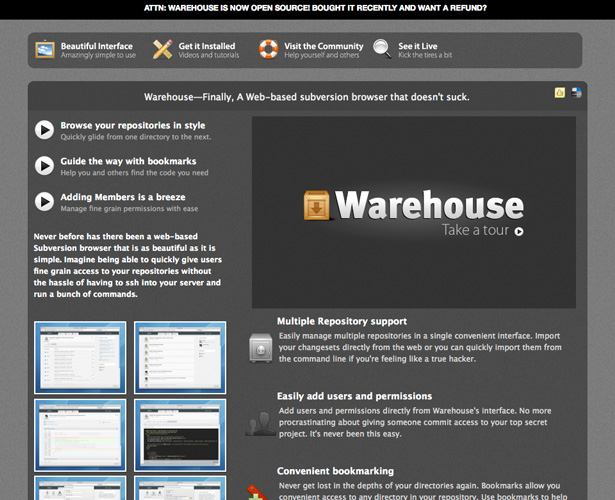Click the Take a tour arrow icon
The height and width of the screenshot is (500, 615).
[x=519, y=231]
